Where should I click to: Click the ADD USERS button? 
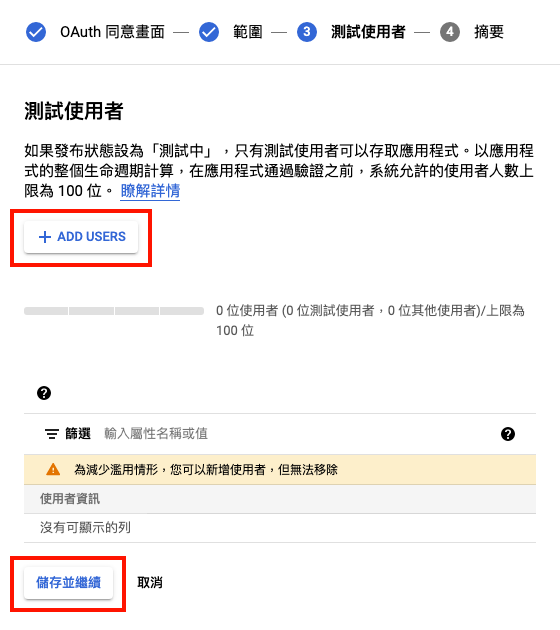point(81,237)
